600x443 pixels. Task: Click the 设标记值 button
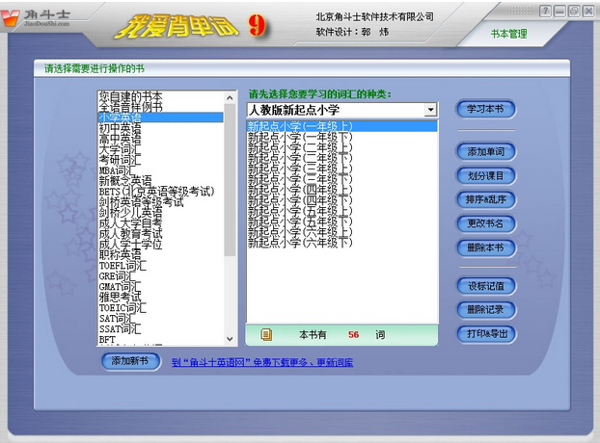486,285
